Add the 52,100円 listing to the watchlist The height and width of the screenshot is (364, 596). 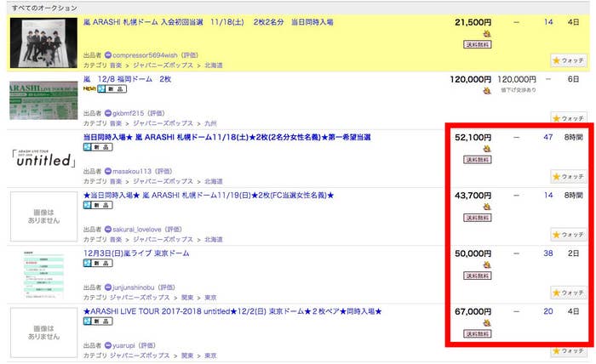click(568, 177)
